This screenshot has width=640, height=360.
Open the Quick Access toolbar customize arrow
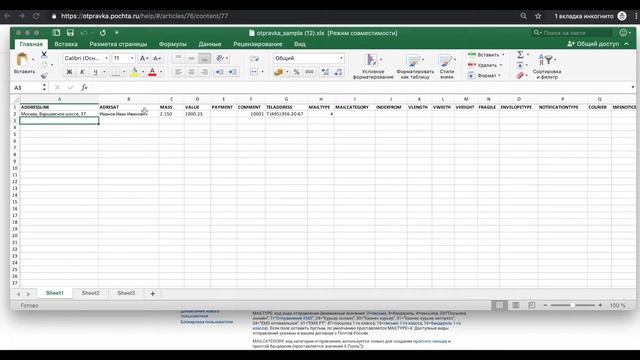coord(116,33)
